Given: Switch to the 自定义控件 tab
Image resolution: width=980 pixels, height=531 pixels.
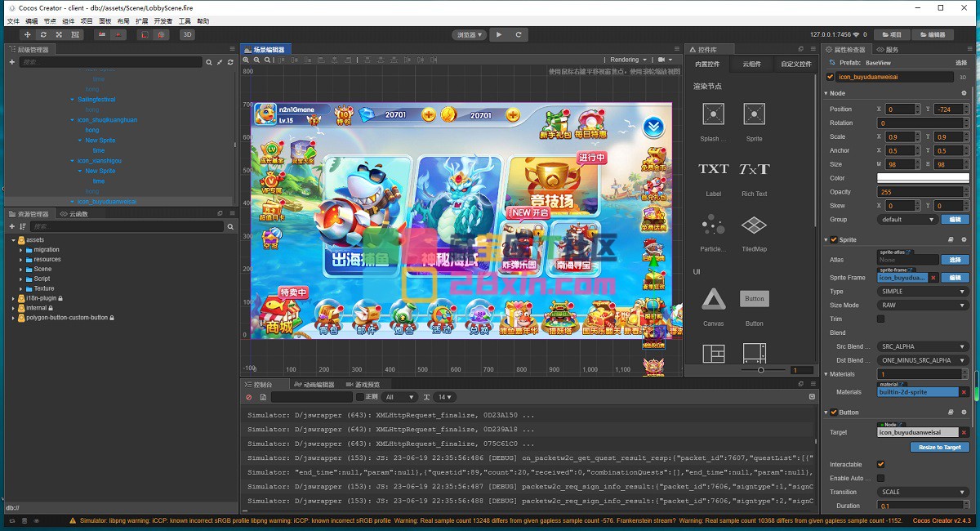Looking at the screenshot, I should click(x=796, y=64).
